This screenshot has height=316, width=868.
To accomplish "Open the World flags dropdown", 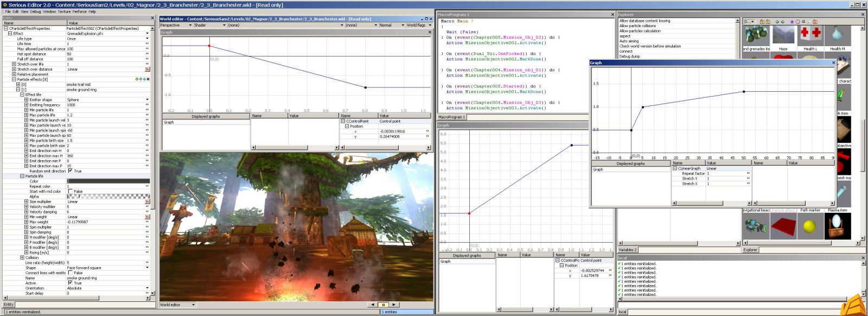I will click(x=420, y=25).
